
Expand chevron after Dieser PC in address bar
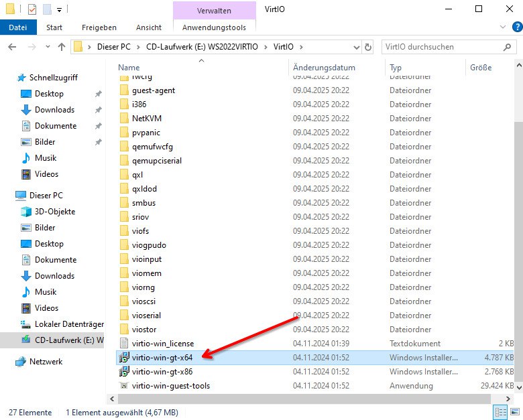pos(137,48)
